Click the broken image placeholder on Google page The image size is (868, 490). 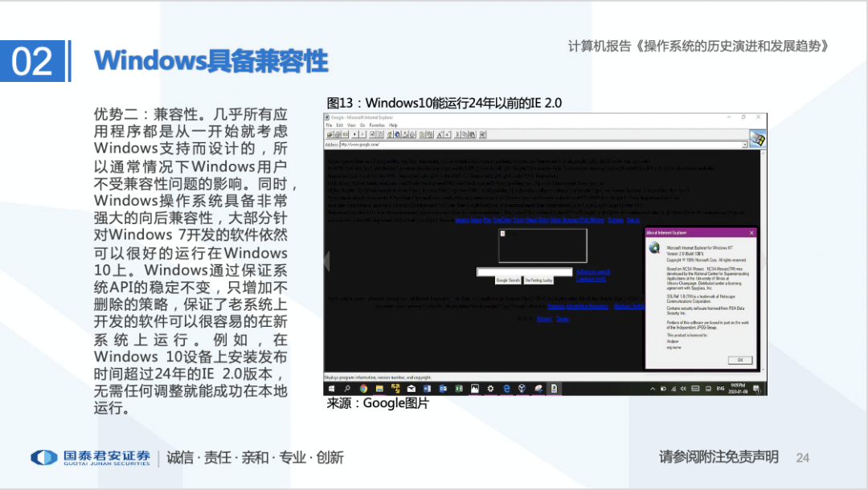point(542,246)
